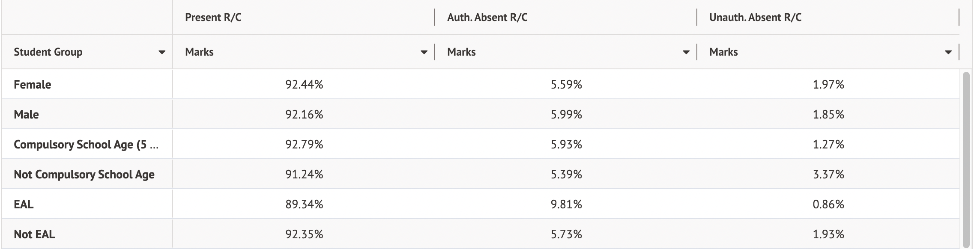Click the 3.37% unauthorised absent cell
This screenshot has height=249, width=980.
[828, 175]
